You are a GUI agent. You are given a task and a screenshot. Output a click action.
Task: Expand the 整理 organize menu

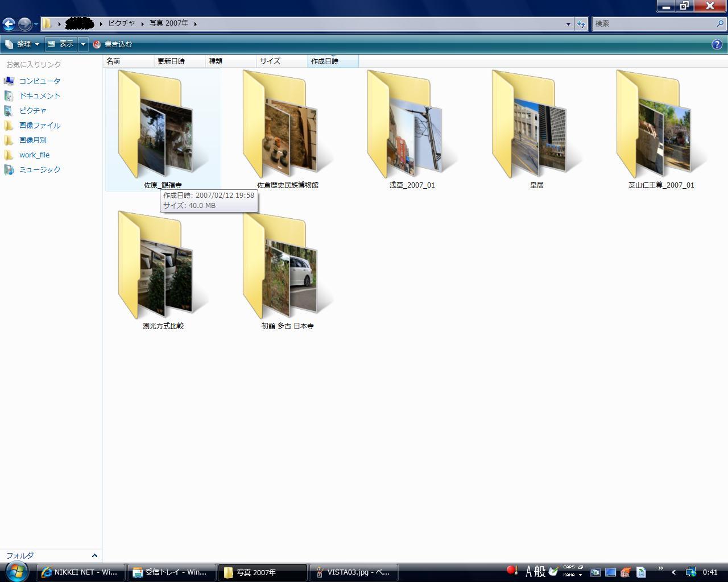(23, 44)
